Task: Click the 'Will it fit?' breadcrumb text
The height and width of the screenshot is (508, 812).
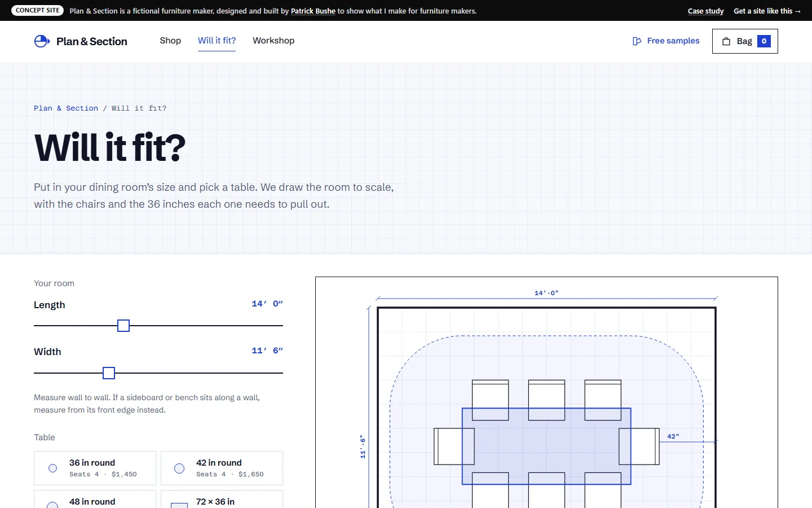Action: 139,108
